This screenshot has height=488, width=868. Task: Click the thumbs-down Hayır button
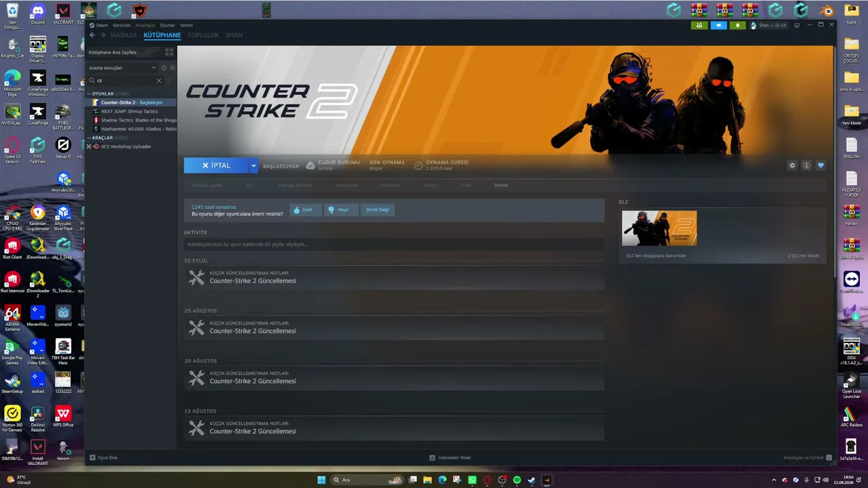[x=340, y=209]
